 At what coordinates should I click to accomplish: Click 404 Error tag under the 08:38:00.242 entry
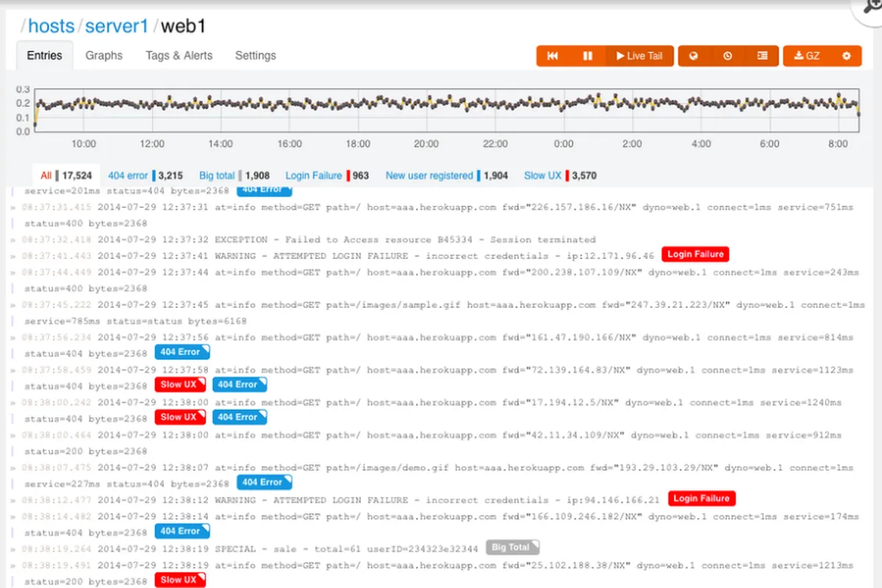coord(240,417)
